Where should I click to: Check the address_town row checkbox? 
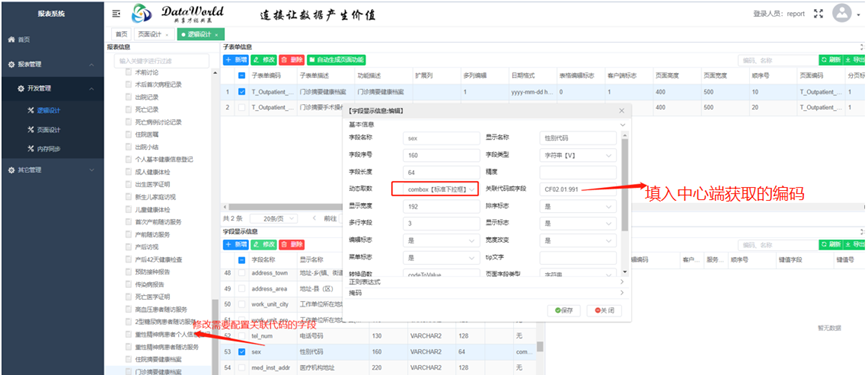point(241,273)
